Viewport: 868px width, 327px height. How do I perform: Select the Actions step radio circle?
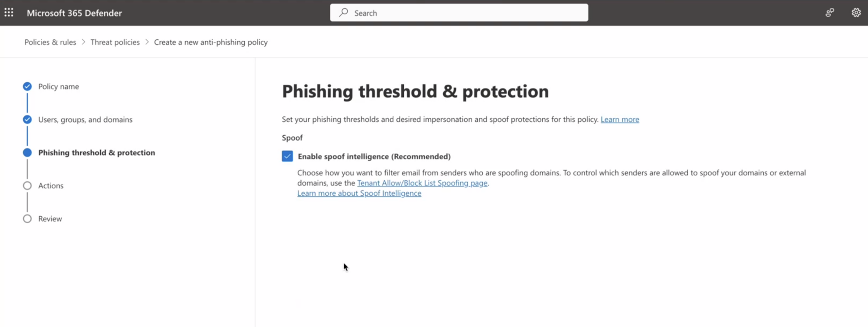pos(27,185)
